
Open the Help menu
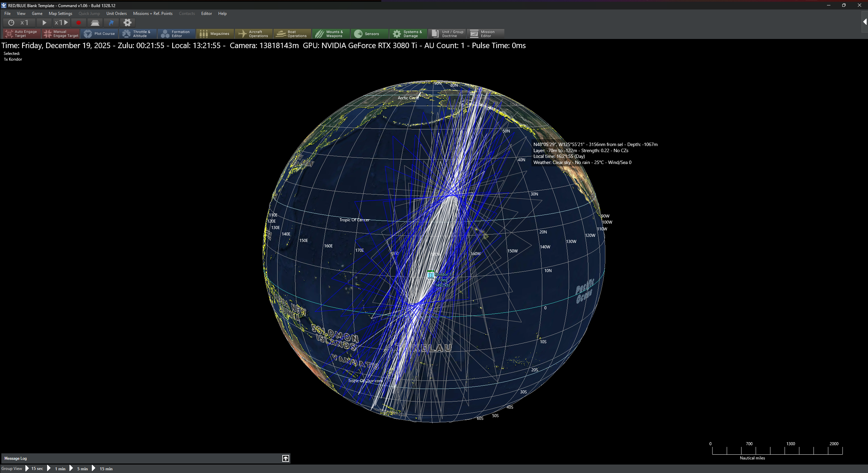point(222,14)
